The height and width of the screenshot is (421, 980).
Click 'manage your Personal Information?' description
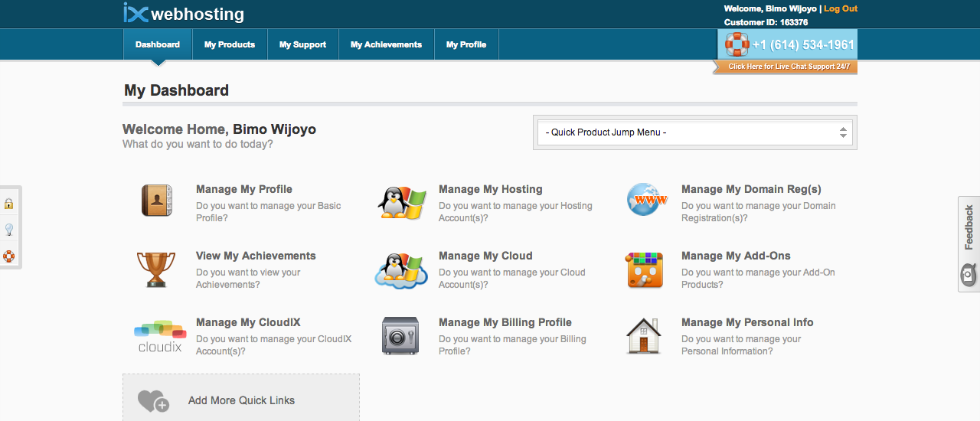point(741,345)
